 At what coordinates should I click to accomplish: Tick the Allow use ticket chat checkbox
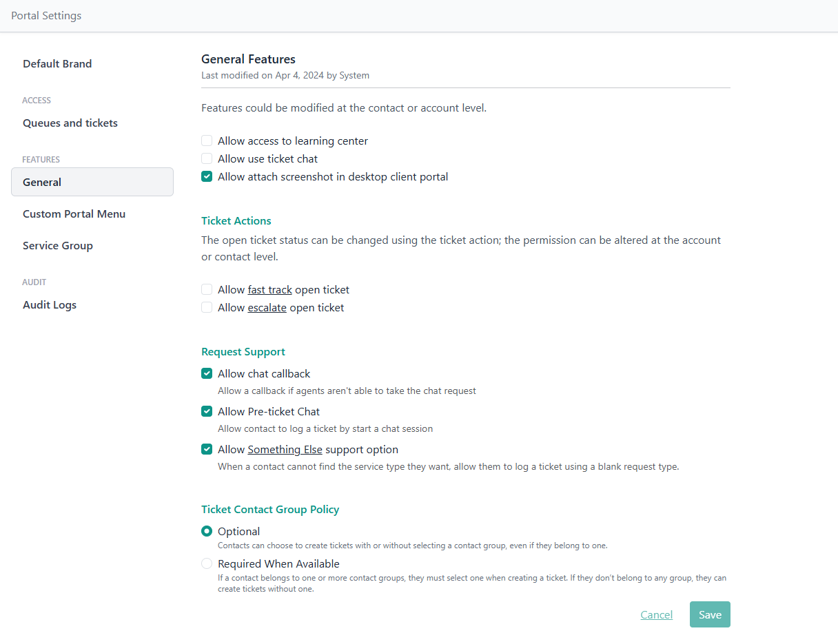pyautogui.click(x=207, y=158)
